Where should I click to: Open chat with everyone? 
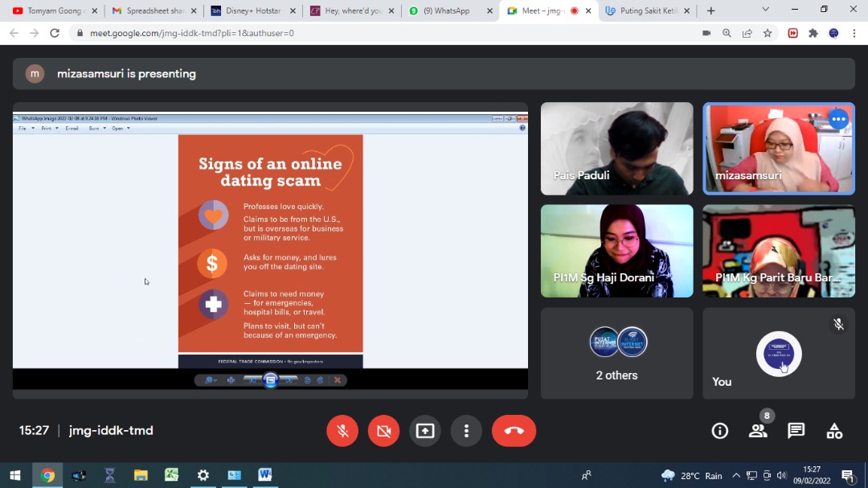(796, 431)
